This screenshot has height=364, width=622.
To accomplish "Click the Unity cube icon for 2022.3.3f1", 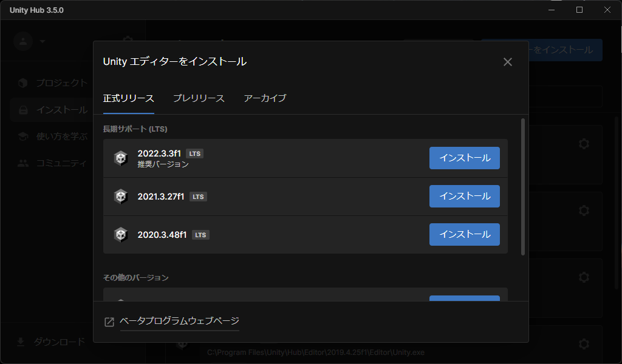I will (121, 158).
